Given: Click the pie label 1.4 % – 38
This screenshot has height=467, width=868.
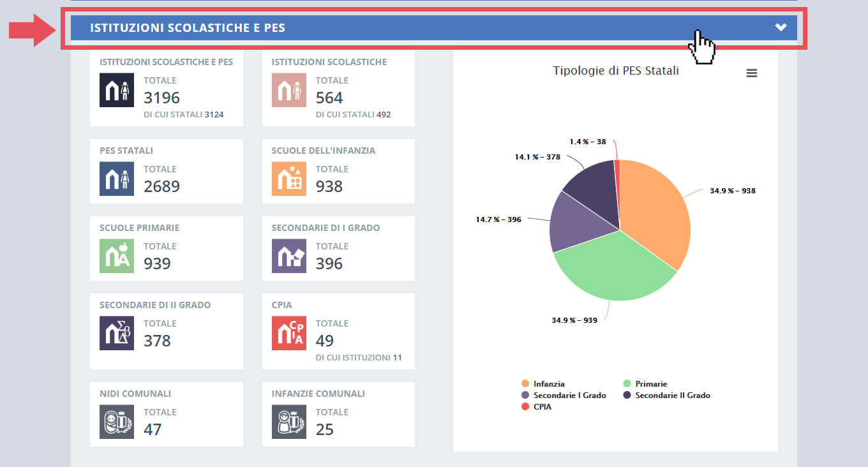Looking at the screenshot, I should click(x=588, y=142).
